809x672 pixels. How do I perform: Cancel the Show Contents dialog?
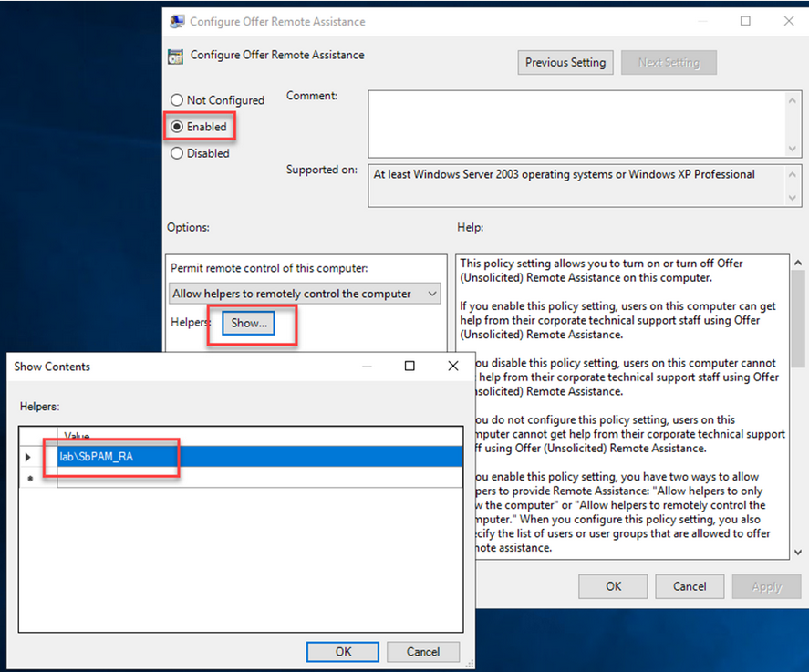(x=423, y=651)
